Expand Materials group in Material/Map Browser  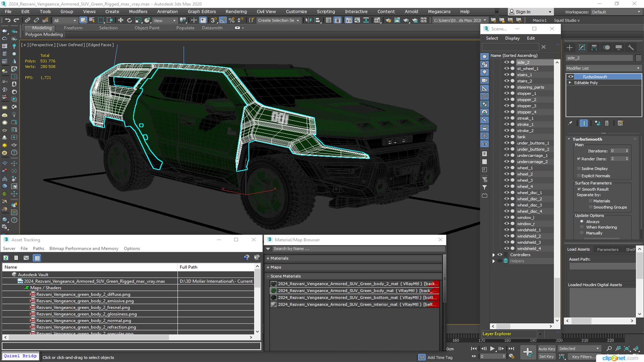[x=268, y=258]
